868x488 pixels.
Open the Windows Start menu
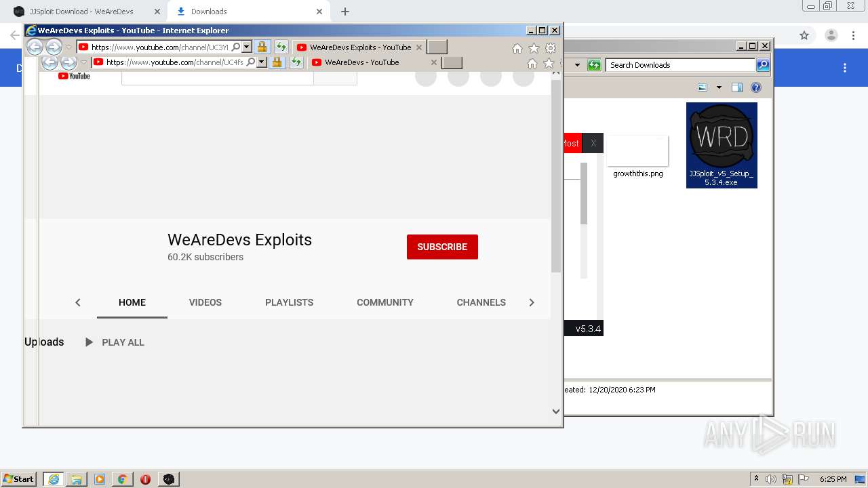click(x=19, y=479)
